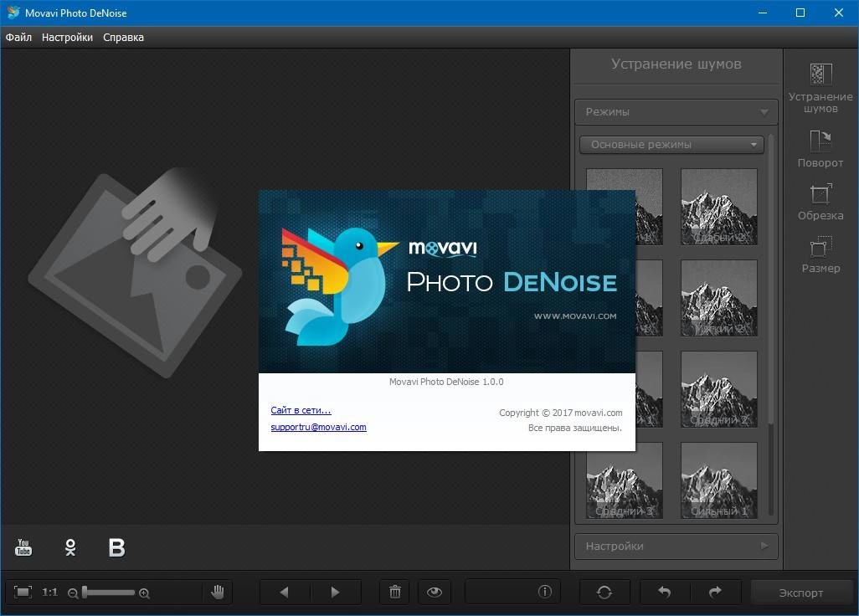This screenshot has width=859, height=616.
Task: Collapse the Режимы section
Action: tap(676, 111)
